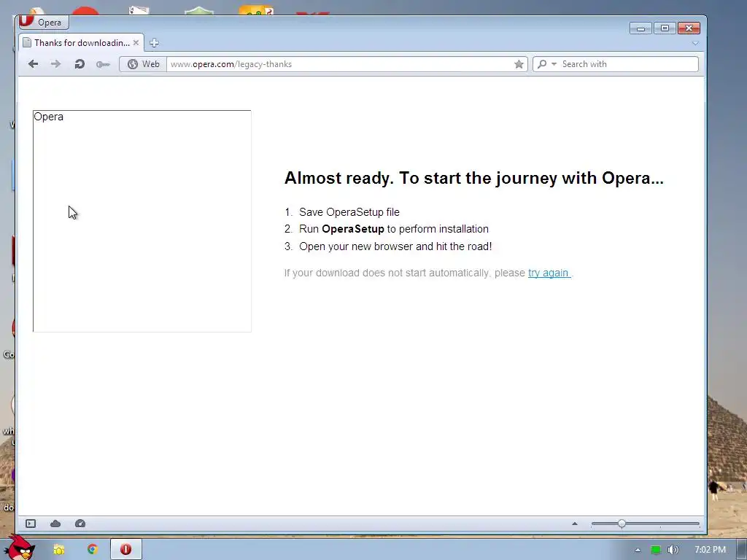
Task: Open the view options arrow near zoom slider
Action: point(575,524)
